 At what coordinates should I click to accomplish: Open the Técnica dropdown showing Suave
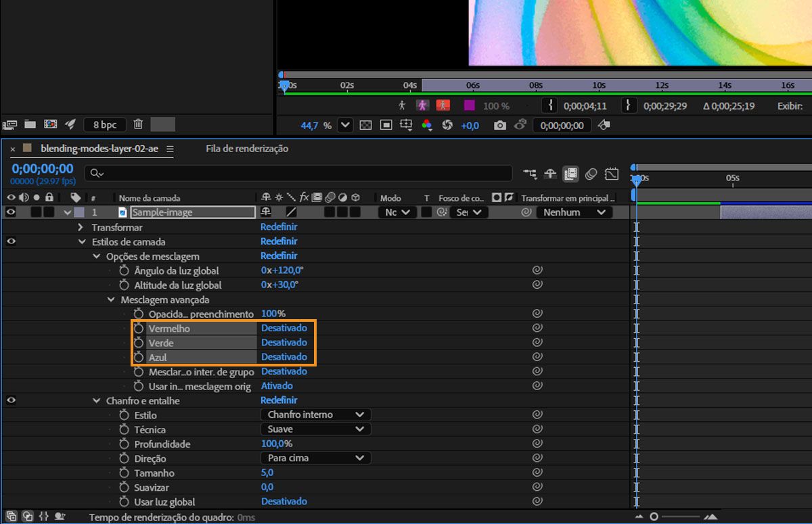315,429
